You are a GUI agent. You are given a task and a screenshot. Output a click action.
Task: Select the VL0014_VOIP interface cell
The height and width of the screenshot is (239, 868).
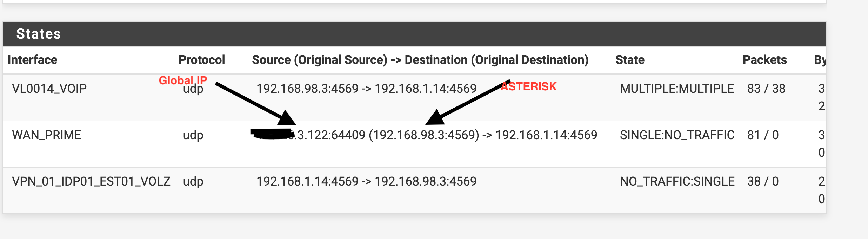click(x=49, y=89)
